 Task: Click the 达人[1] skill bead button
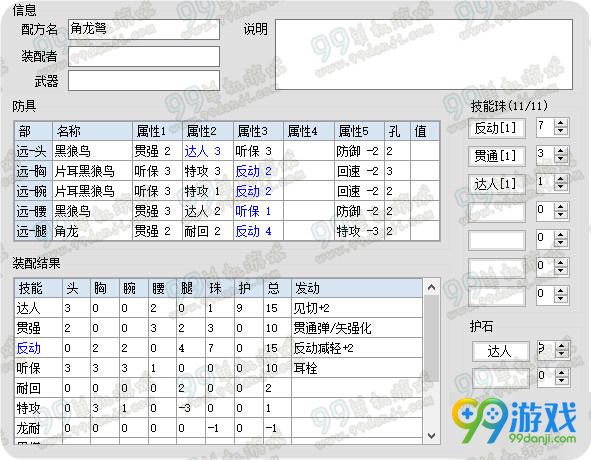pyautogui.click(x=497, y=184)
